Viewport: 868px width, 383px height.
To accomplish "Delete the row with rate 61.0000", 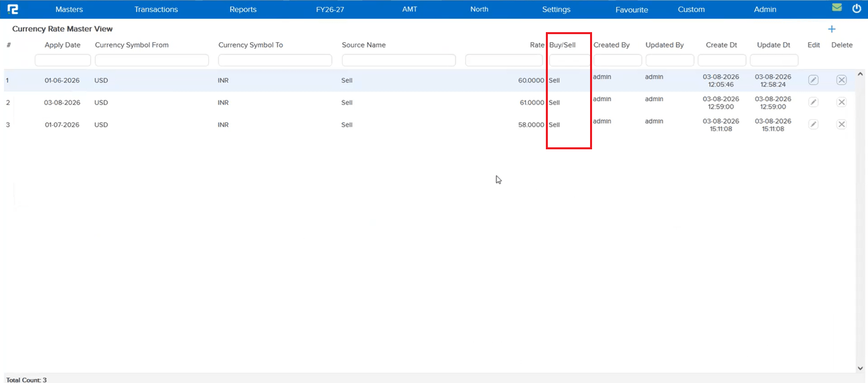I will (x=842, y=102).
